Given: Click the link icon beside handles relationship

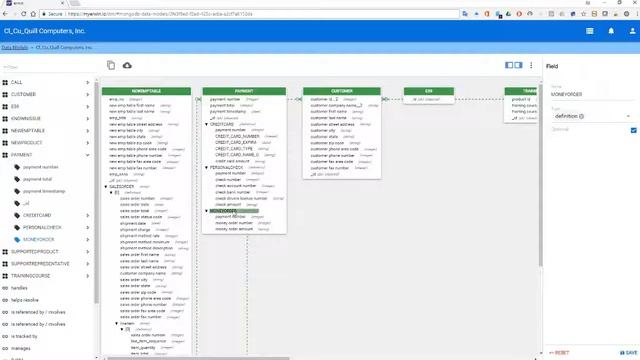Looking at the screenshot, I should coord(5,288).
